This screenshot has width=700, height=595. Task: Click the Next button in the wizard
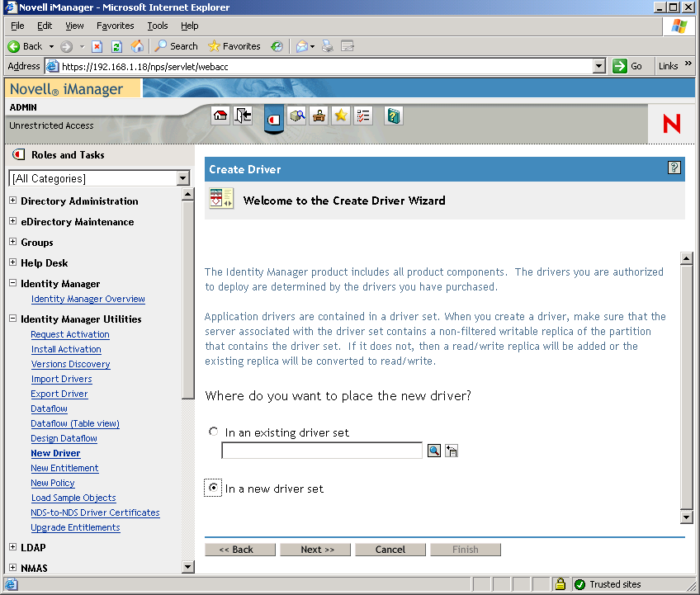(315, 550)
